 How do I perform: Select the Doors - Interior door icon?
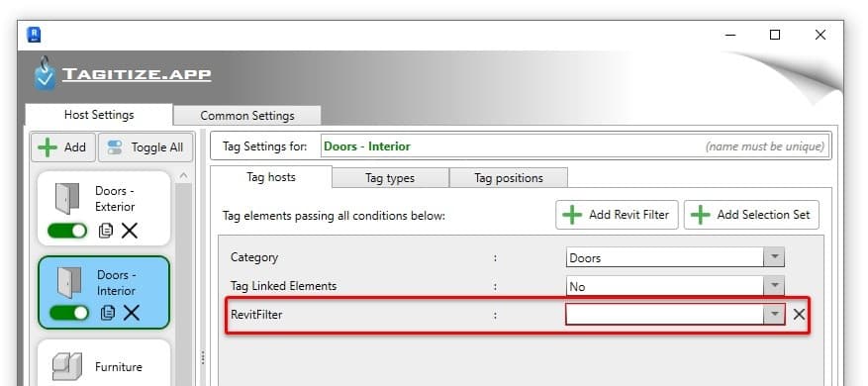(69, 282)
